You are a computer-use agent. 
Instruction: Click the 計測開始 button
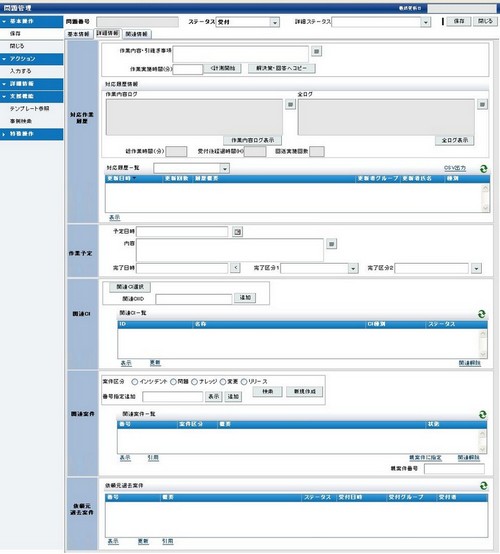point(223,69)
